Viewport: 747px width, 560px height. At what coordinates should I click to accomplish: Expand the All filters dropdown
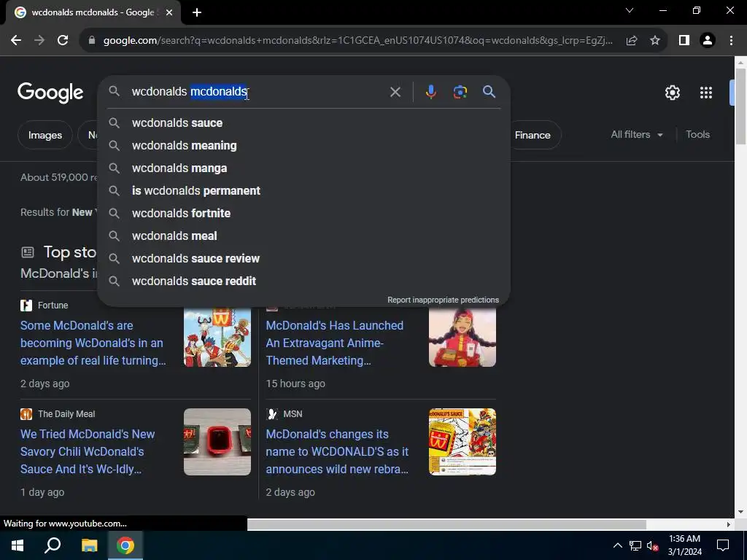636,135
